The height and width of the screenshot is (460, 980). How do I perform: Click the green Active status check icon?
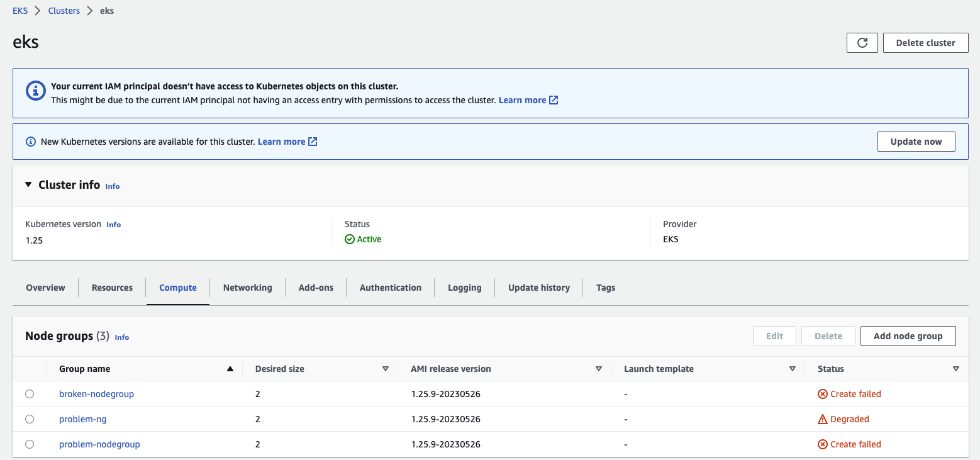tap(348, 239)
